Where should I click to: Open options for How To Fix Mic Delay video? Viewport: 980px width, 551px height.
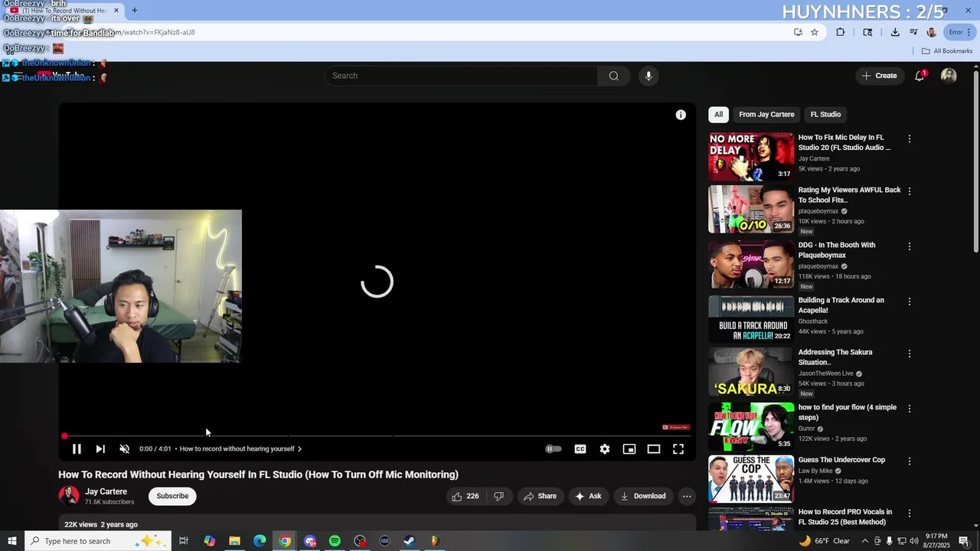(910, 139)
